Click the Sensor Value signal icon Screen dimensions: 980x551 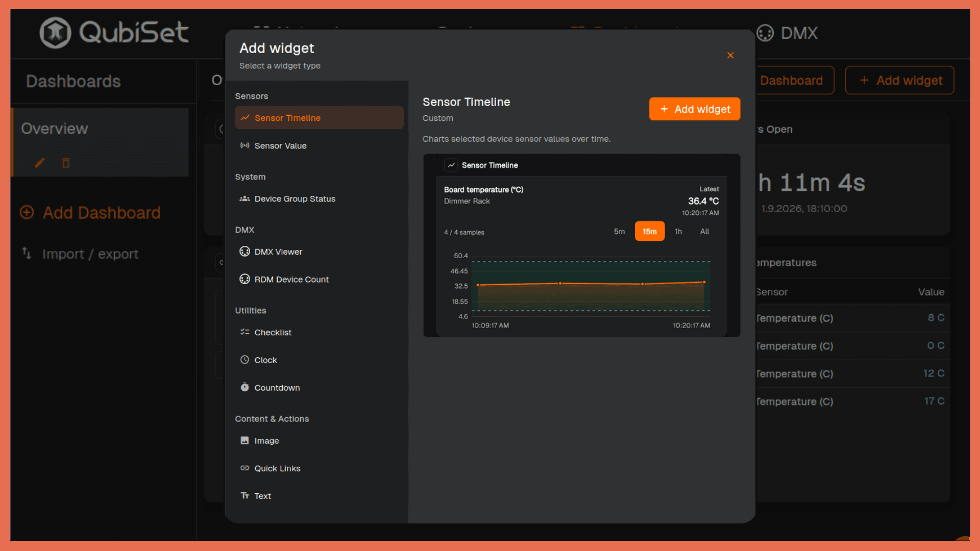click(245, 145)
